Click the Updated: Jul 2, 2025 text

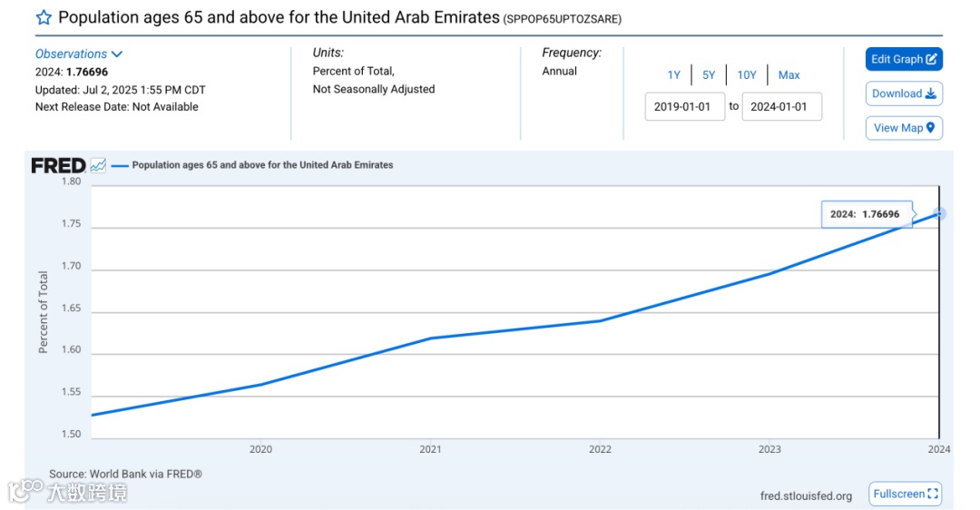120,90
